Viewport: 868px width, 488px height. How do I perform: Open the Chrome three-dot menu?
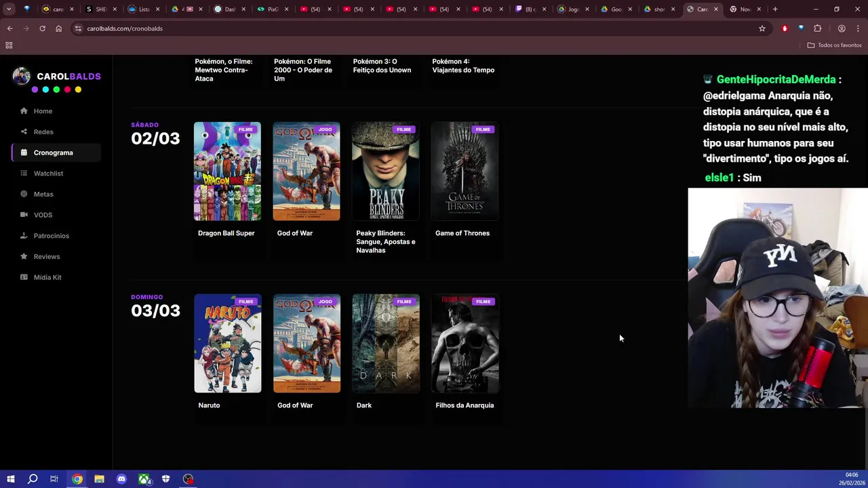859,28
